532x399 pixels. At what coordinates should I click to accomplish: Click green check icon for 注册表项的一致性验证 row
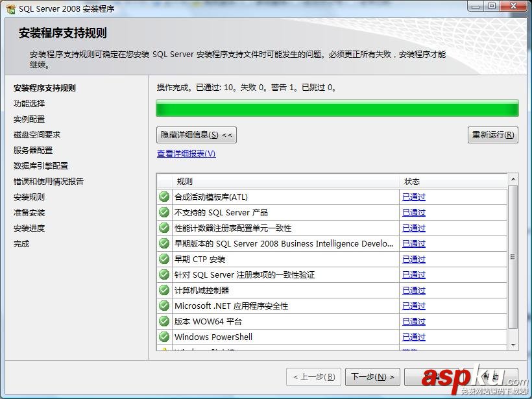pos(164,274)
